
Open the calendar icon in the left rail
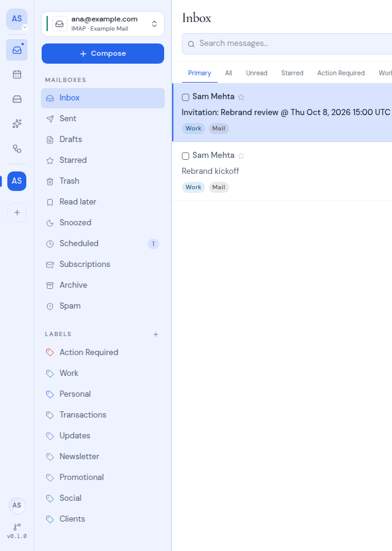[17, 75]
